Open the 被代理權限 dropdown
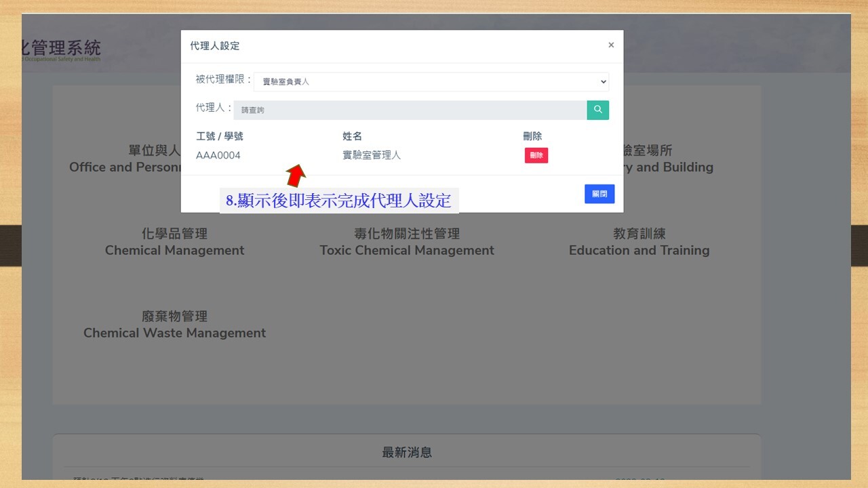The image size is (868, 488). click(431, 82)
